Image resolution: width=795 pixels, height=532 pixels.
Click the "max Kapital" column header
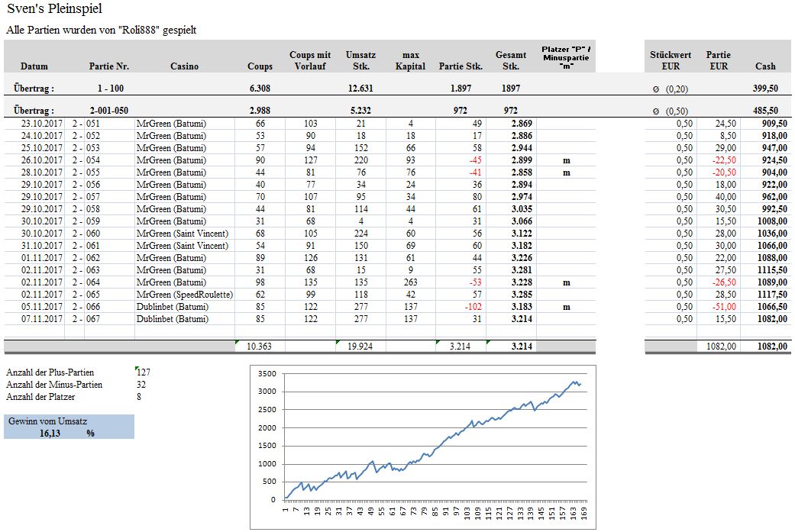pyautogui.click(x=410, y=60)
